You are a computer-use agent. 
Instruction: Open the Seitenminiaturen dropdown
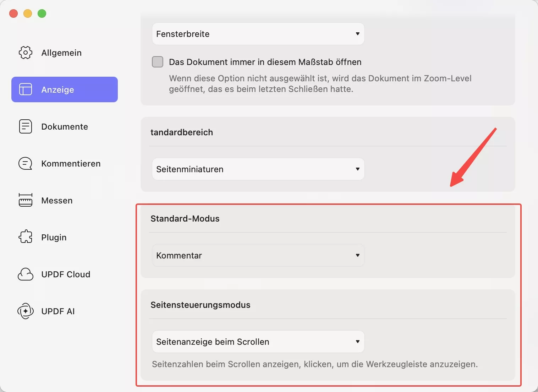pos(258,169)
